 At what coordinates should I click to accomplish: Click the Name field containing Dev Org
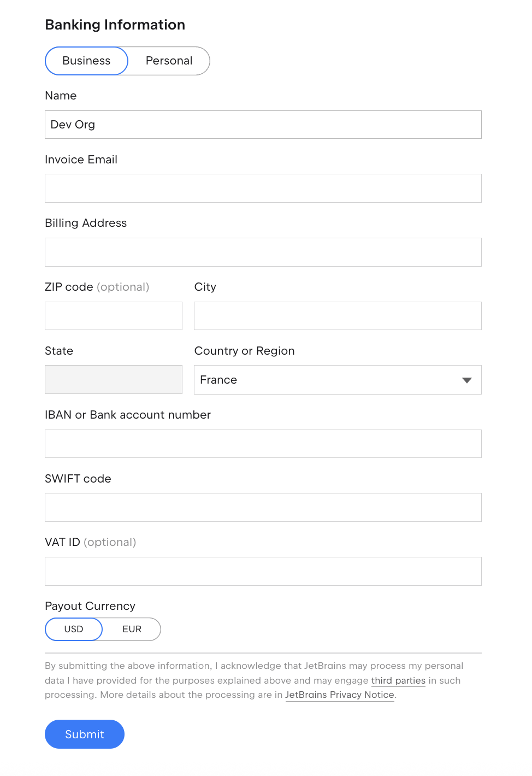tap(263, 125)
